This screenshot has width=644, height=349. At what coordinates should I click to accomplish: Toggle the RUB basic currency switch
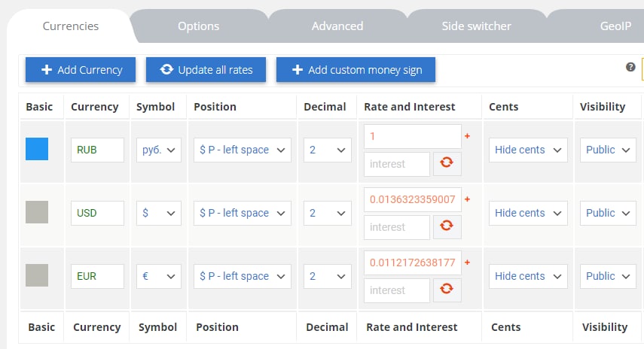37,149
